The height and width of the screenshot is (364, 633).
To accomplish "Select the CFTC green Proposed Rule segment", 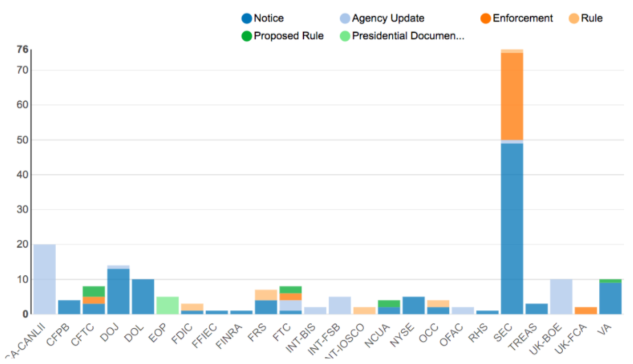I will click(x=94, y=291).
